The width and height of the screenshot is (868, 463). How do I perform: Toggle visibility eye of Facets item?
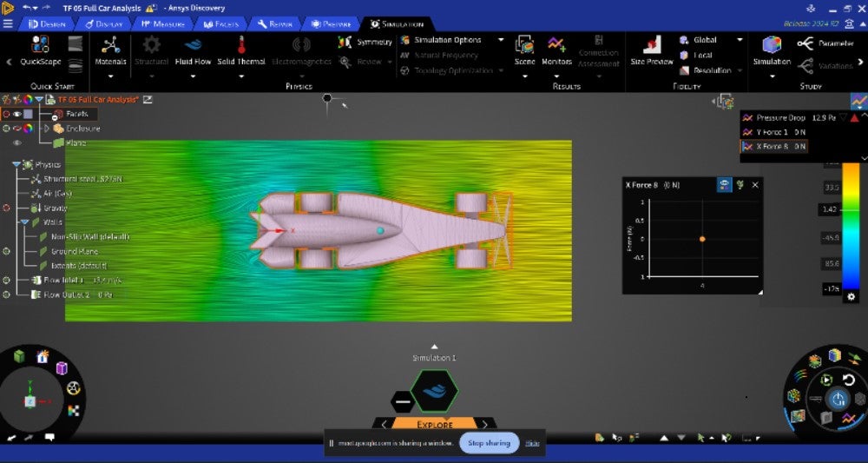click(17, 114)
